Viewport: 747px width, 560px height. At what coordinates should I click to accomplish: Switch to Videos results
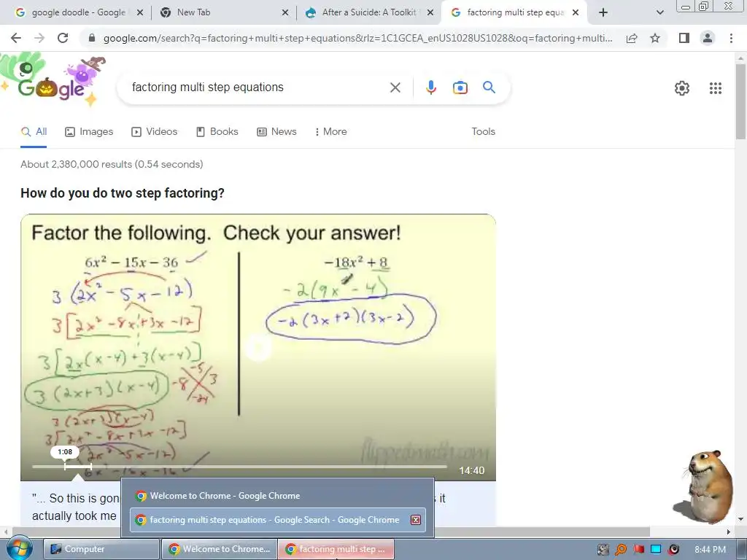coord(155,132)
